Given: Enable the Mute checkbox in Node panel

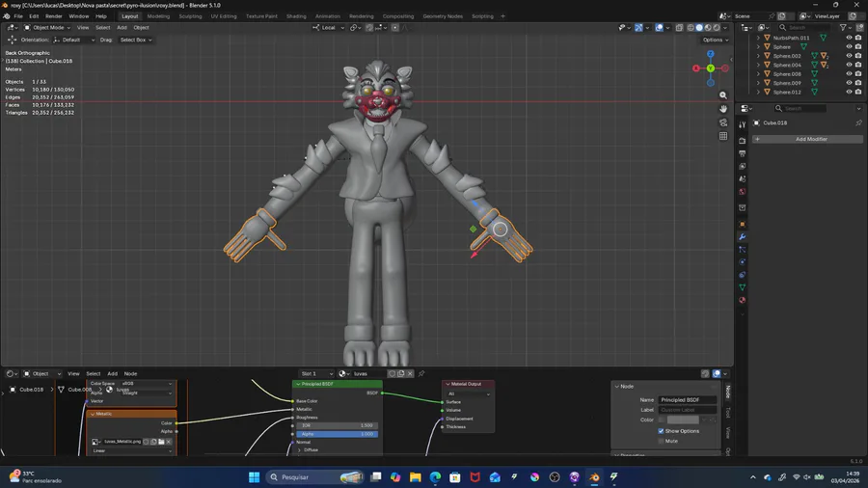Looking at the screenshot, I should pos(662,441).
